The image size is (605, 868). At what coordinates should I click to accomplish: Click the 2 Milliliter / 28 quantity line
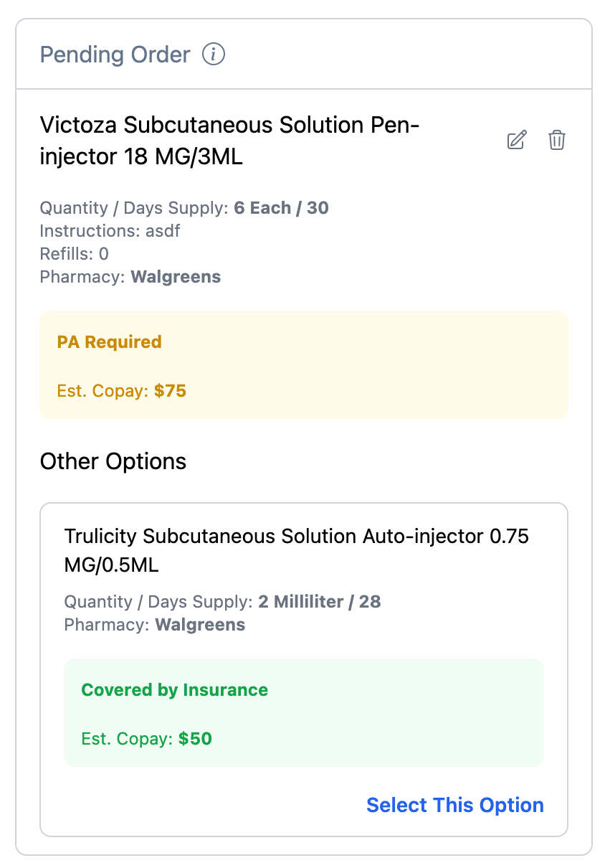222,601
